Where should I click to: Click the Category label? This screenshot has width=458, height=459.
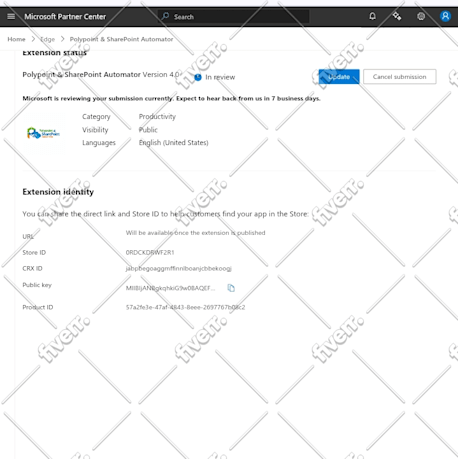point(96,117)
